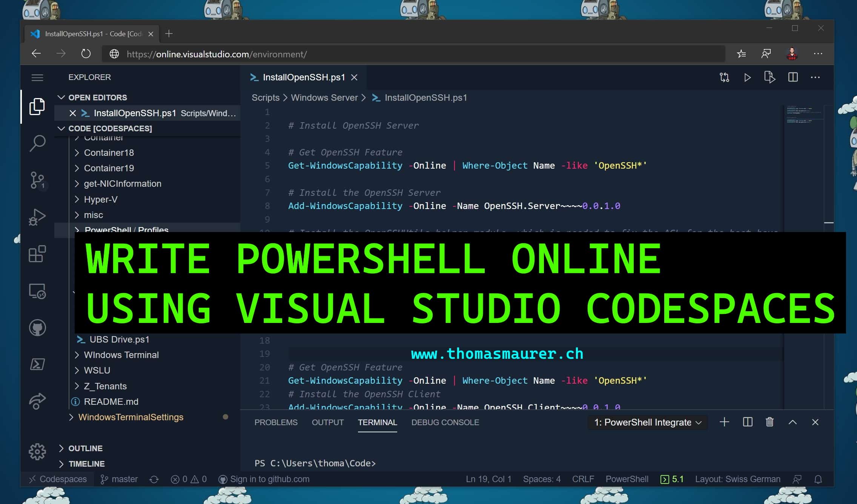Open the Live Share view
This screenshot has height=504, width=857.
point(37,401)
